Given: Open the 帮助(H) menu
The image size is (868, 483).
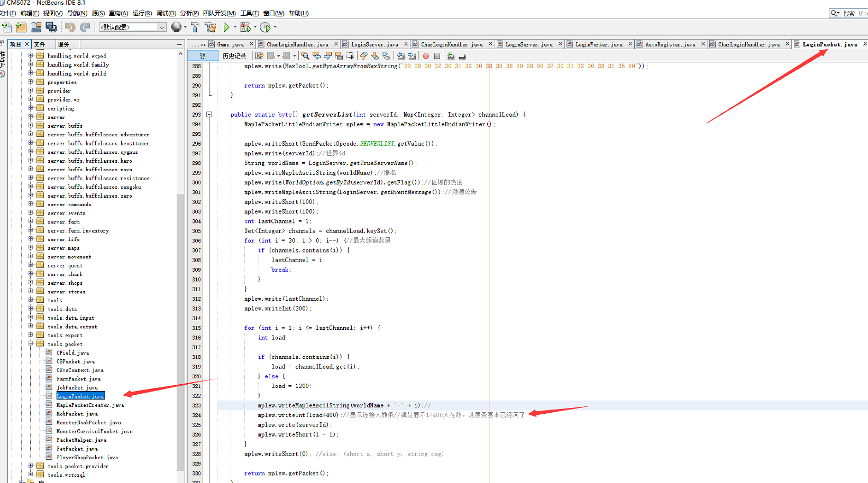Looking at the screenshot, I should tap(299, 13).
